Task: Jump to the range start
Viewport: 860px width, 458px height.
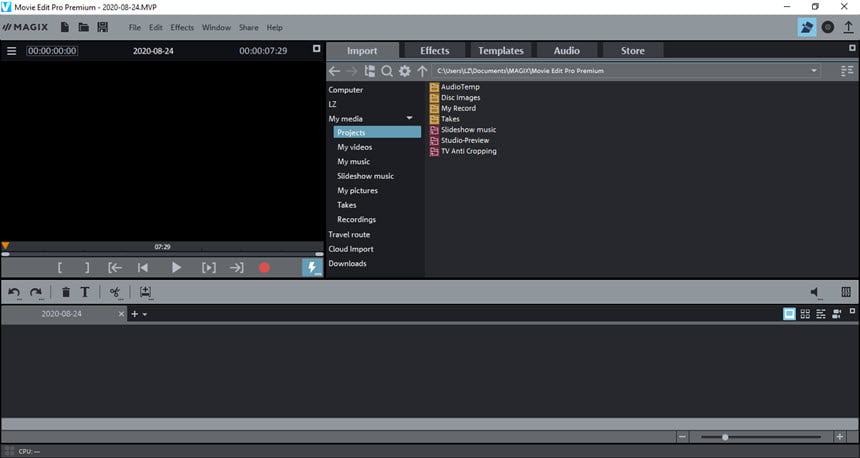Action: pyautogui.click(x=115, y=268)
